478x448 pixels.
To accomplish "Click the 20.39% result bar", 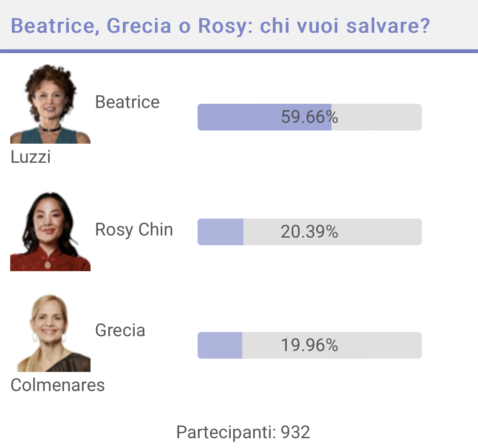I will pos(310,232).
